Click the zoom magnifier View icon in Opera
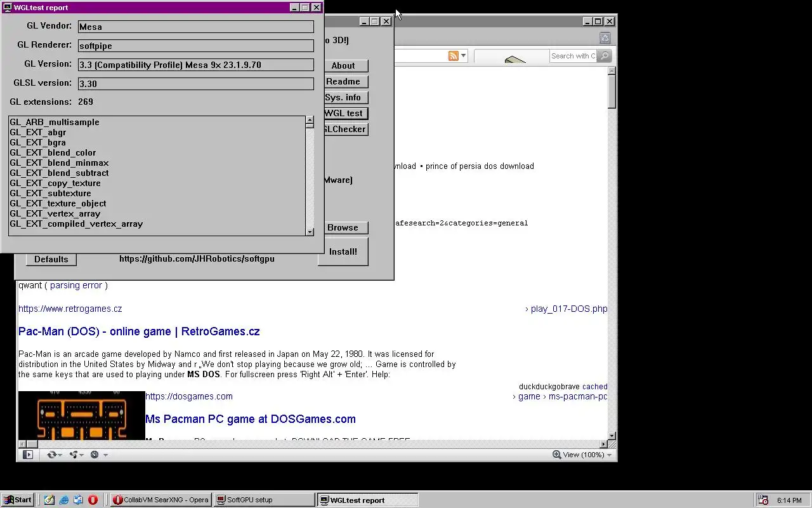 pos(556,455)
